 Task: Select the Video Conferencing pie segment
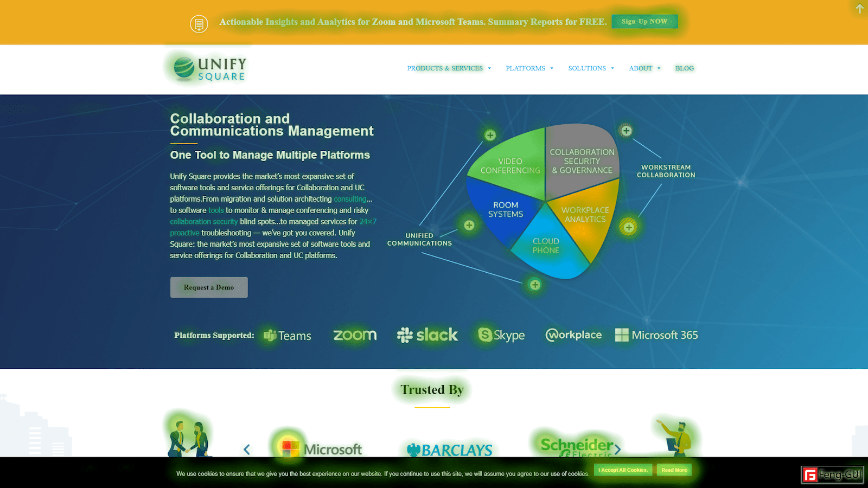510,166
